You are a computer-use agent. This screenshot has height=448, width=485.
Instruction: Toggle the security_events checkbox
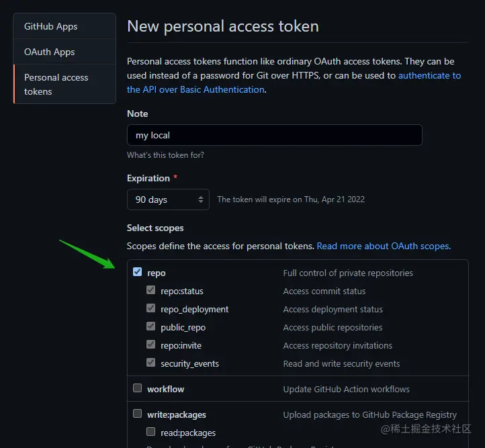pos(151,363)
